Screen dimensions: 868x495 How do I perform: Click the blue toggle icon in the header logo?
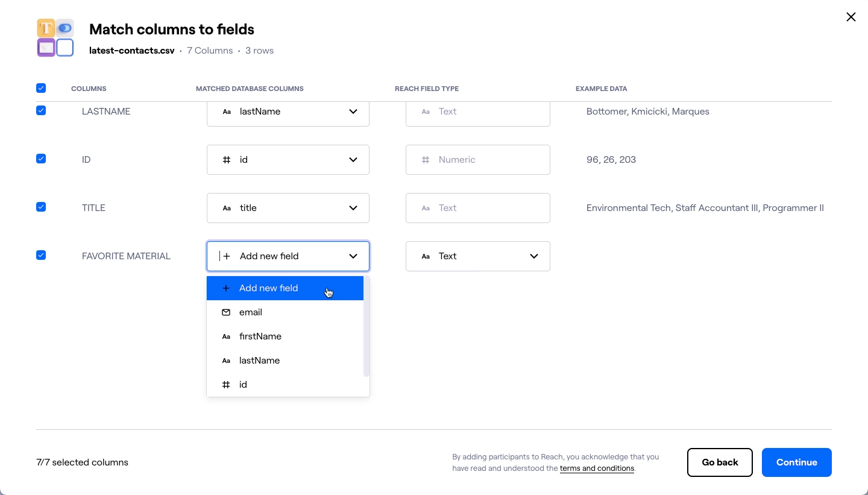pyautogui.click(x=64, y=28)
